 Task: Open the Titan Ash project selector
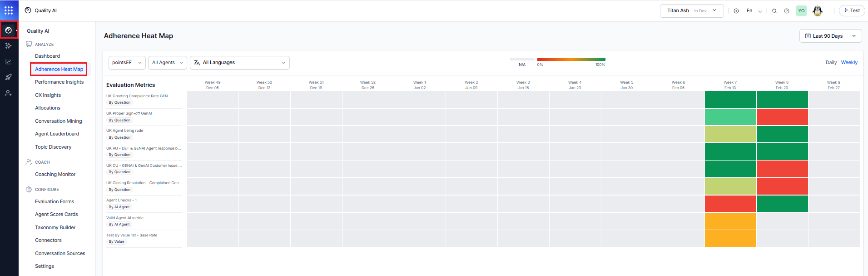[x=691, y=10]
